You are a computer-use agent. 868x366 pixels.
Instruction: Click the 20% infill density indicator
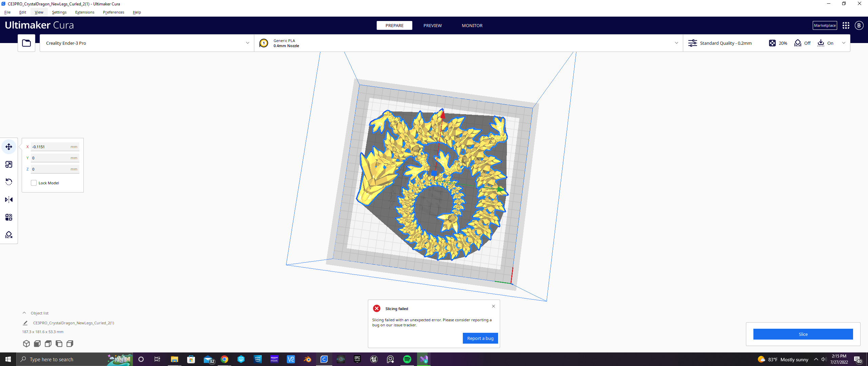pos(777,43)
